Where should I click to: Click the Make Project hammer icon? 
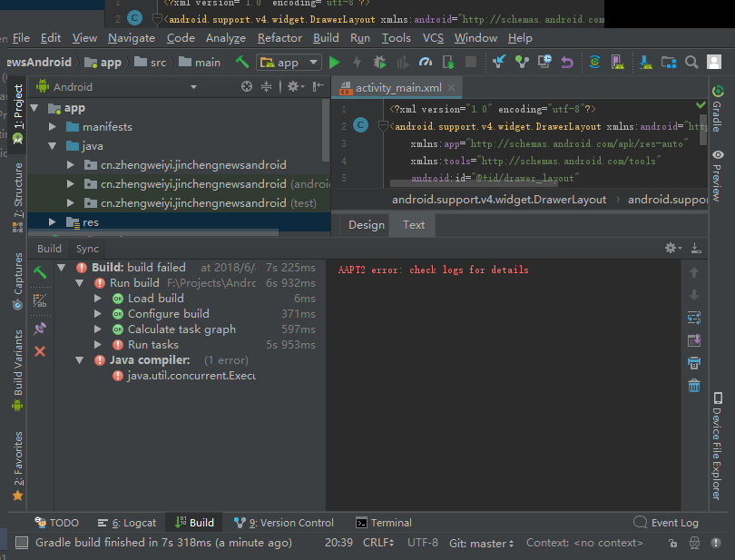click(242, 62)
